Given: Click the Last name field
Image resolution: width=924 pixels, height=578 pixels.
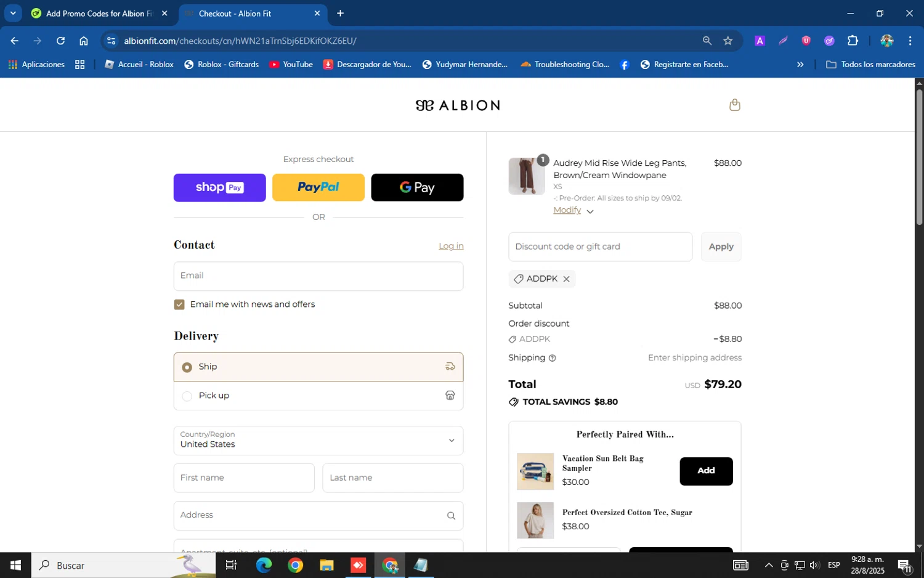Looking at the screenshot, I should [392, 478].
